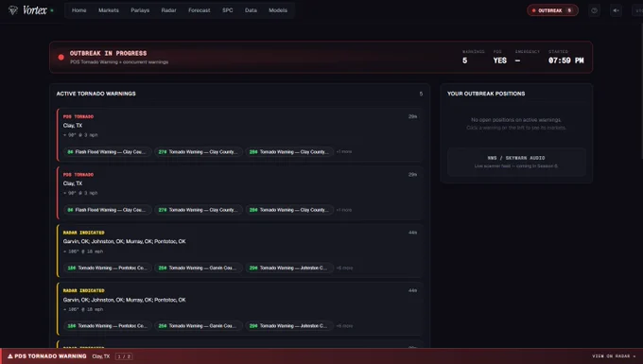Click the '1 / 2' alert pager

click(x=124, y=356)
